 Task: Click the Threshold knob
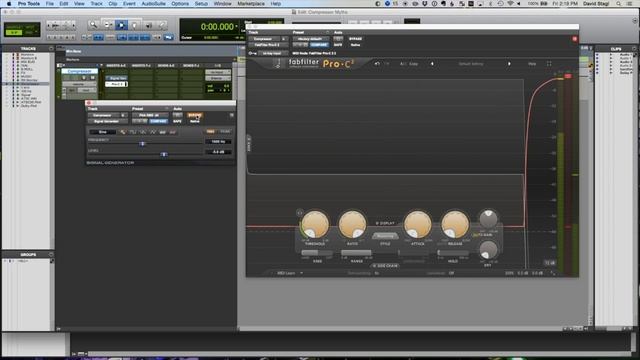pos(315,224)
